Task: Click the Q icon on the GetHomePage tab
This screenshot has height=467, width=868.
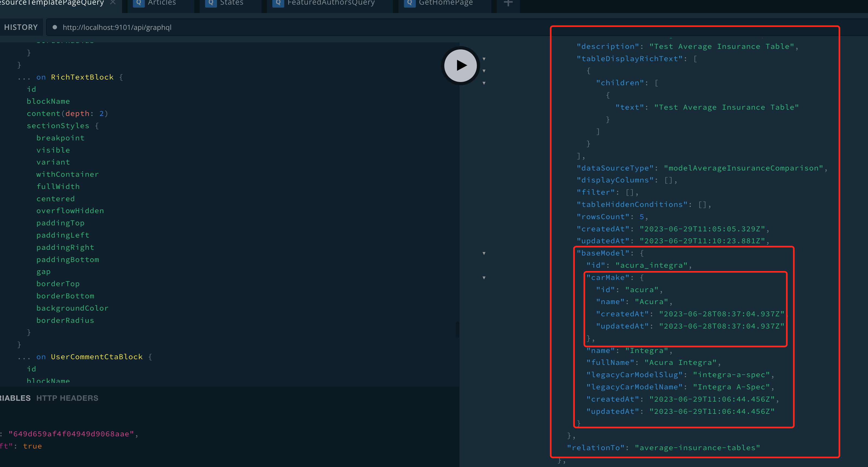Action: tap(409, 3)
